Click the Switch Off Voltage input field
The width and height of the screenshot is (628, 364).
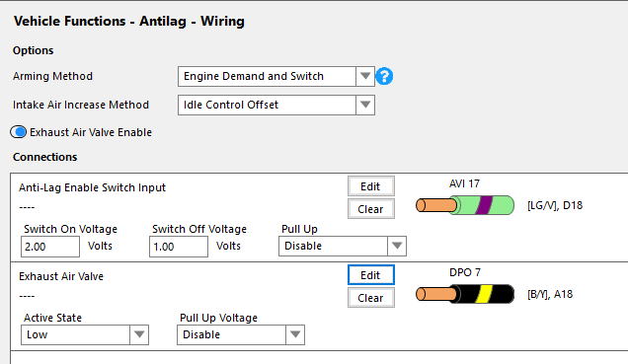(x=179, y=247)
